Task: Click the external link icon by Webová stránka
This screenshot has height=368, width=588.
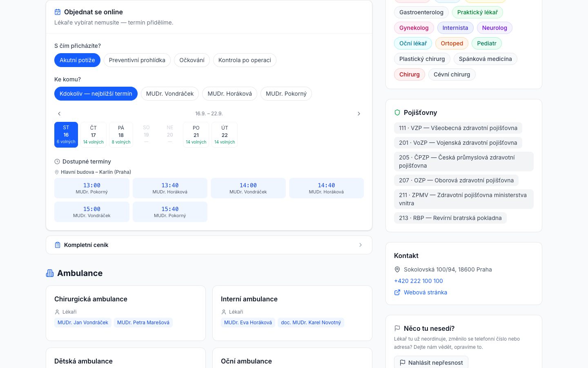Action: pos(397,292)
